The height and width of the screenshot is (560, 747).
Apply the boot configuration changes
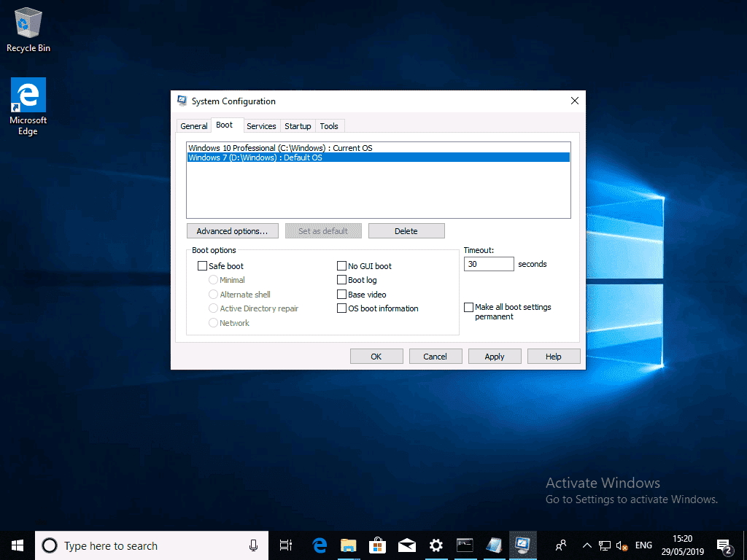pos(495,357)
